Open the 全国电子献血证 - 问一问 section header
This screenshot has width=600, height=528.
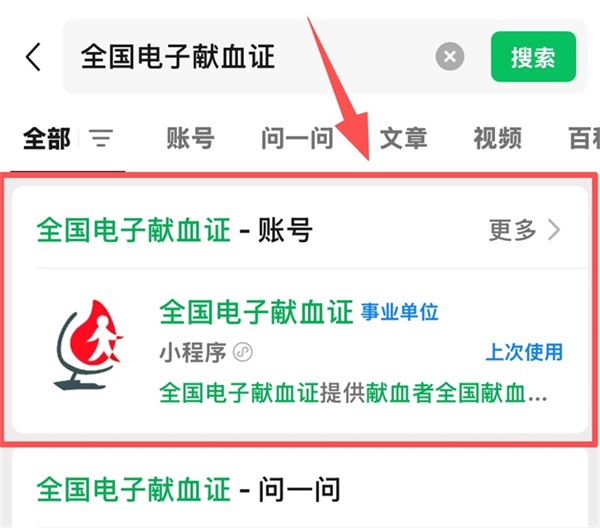pos(188,489)
